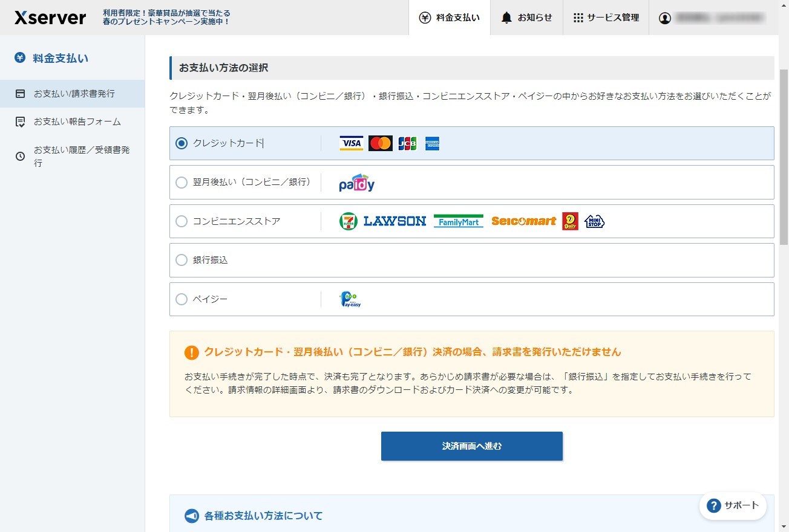The width and height of the screenshot is (789, 532).
Task: Click the Seicomart logo
Action: (x=523, y=221)
